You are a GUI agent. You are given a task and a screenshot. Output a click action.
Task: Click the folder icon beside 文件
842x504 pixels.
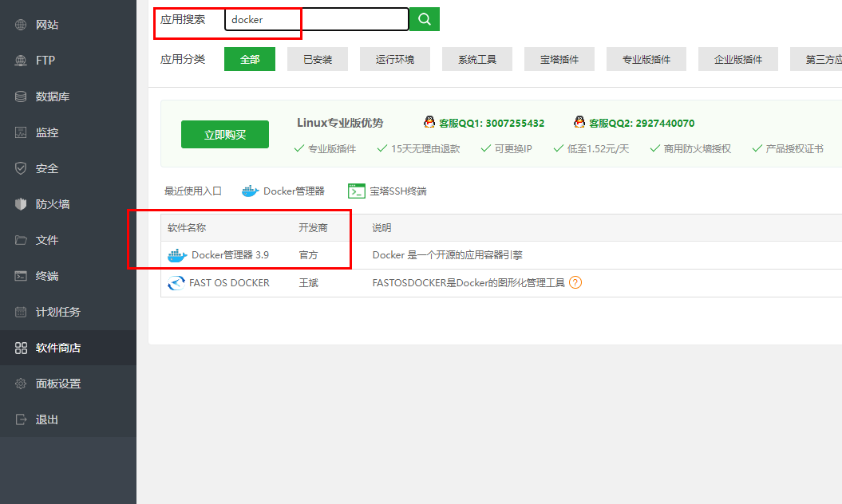point(21,240)
